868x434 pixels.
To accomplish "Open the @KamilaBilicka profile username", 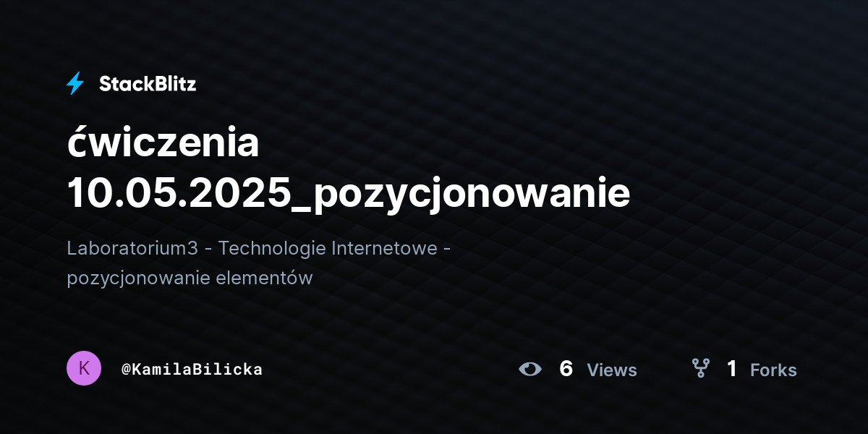I will click(192, 369).
